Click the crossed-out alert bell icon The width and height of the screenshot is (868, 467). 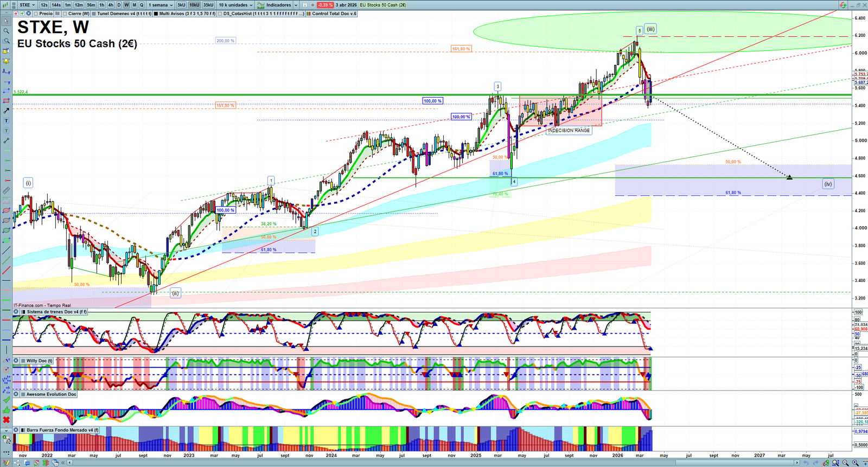click(6, 51)
